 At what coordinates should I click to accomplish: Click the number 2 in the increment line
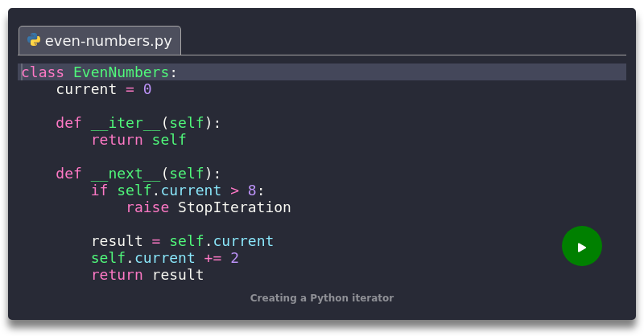234,258
